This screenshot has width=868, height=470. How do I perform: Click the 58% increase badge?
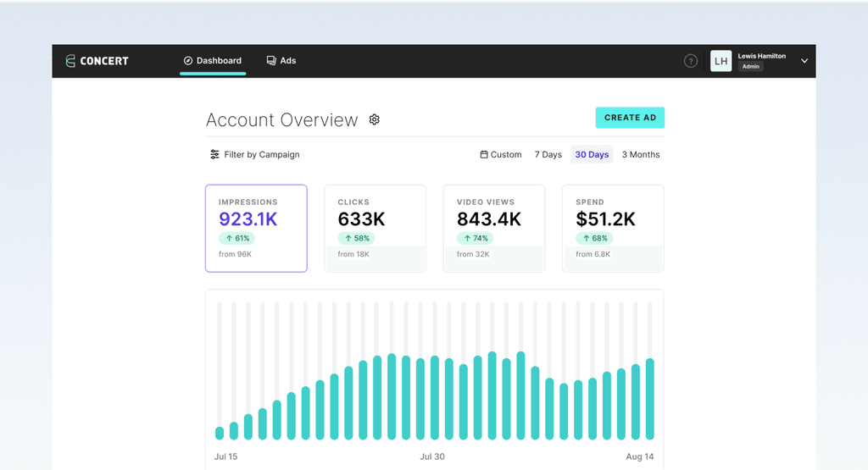[x=357, y=238]
